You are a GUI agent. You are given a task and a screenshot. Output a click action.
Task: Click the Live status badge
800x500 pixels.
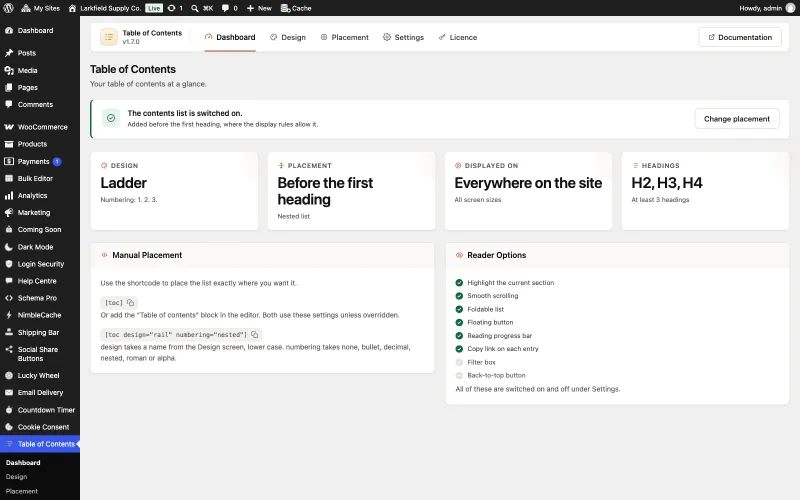154,8
